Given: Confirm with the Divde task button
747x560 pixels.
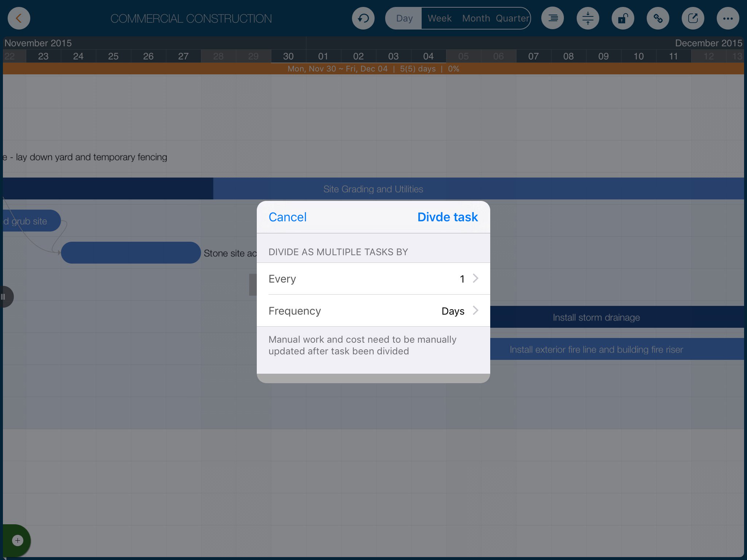Looking at the screenshot, I should (447, 217).
